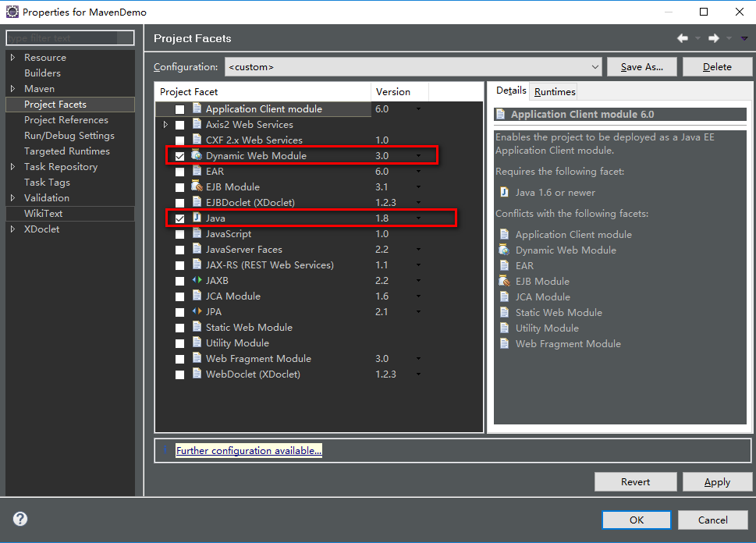Viewport: 756px width, 543px height.
Task: Click the Dynamic Web Module facet icon
Action: 197,155
